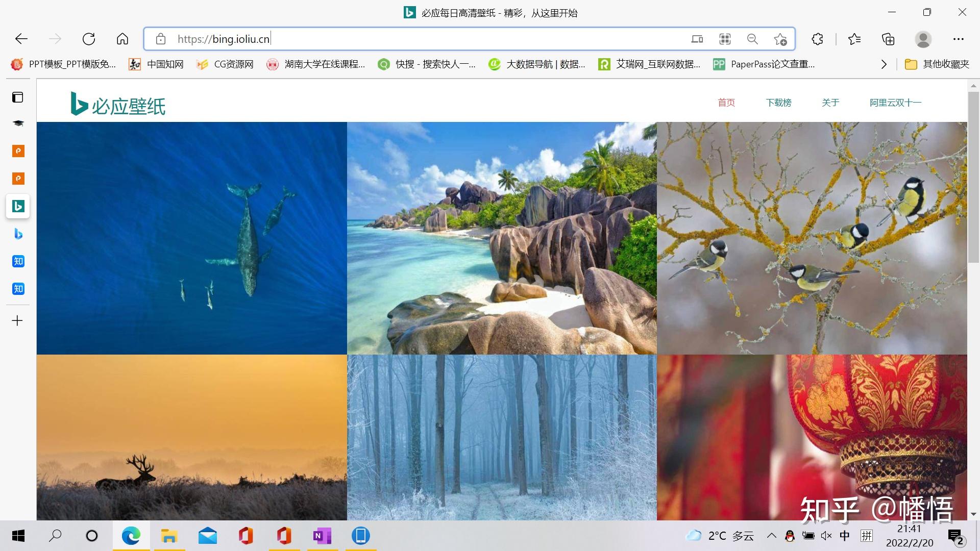Expand hidden bookmarks chevron
980x551 pixels.
884,64
